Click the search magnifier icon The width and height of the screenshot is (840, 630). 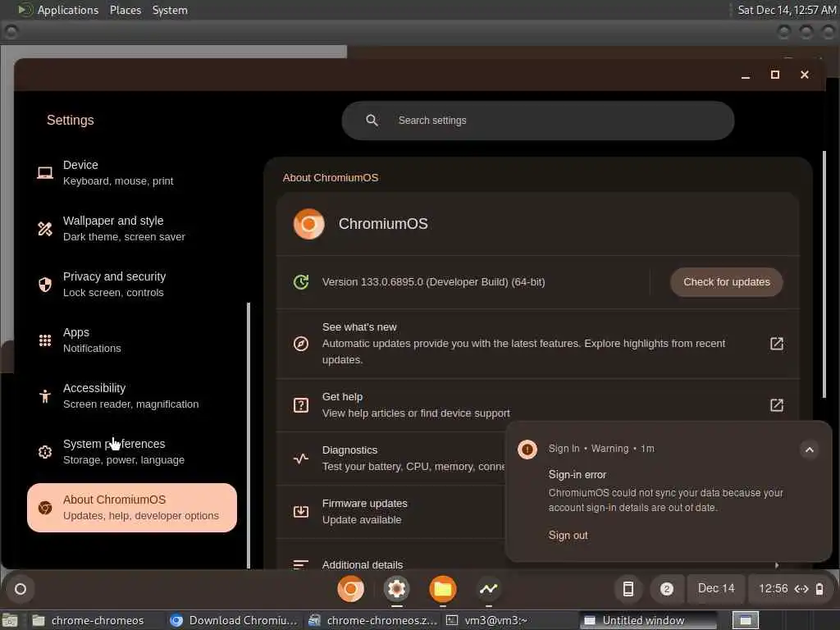(372, 121)
